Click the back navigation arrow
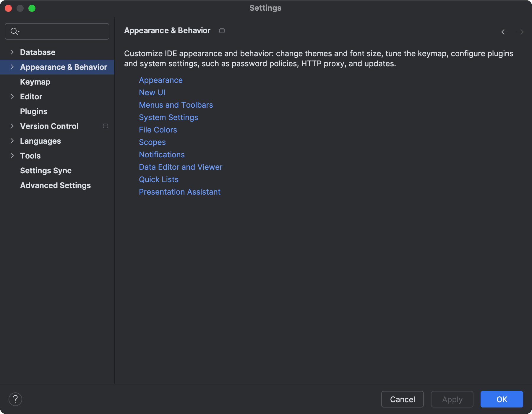This screenshot has height=414, width=532. 505,32
